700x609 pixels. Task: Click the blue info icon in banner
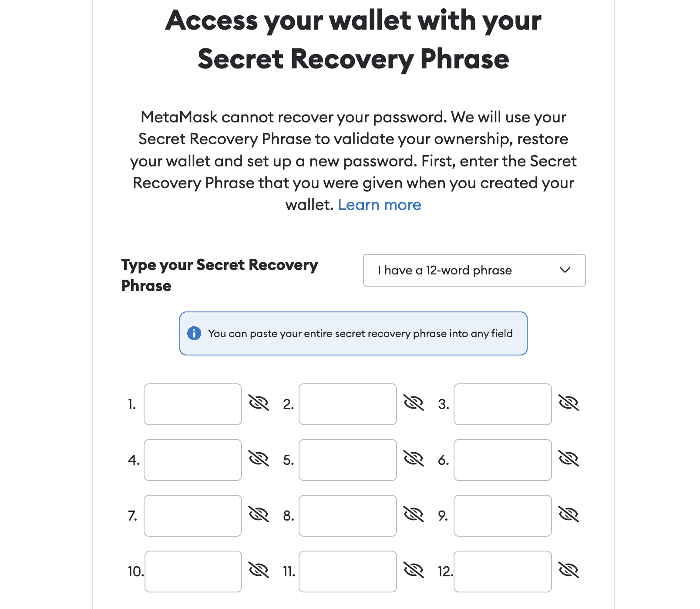(194, 333)
